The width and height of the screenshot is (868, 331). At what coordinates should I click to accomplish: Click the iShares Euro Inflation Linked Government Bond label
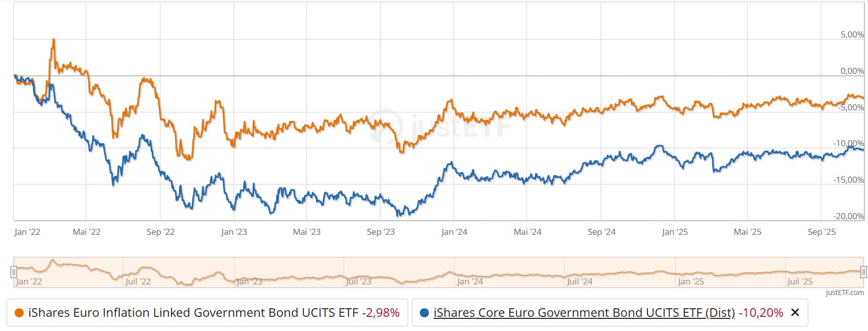coord(193,313)
